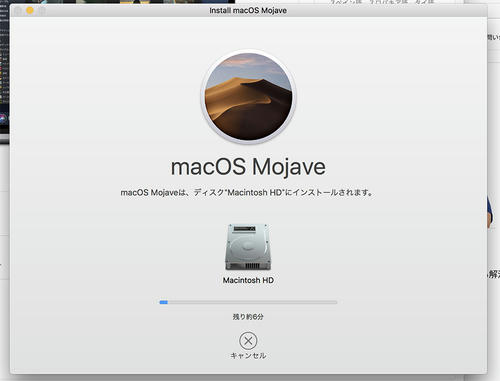This screenshot has width=500, height=381.
Task: Click the 残り約6分 remaining time text
Action: pyautogui.click(x=248, y=317)
